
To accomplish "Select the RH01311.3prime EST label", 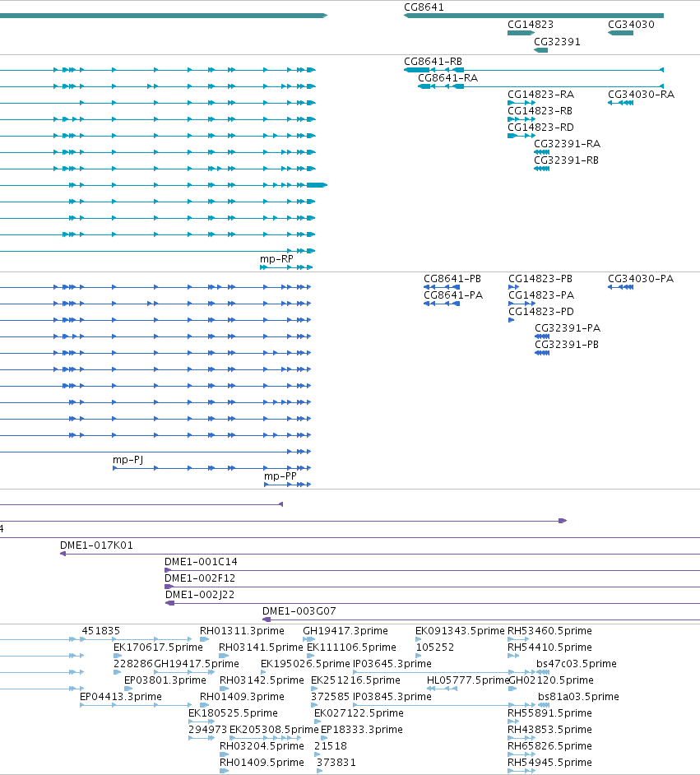I will click(242, 631).
